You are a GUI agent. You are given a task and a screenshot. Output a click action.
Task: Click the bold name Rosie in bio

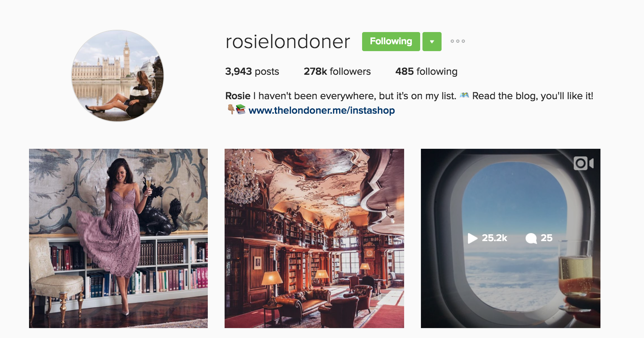click(x=238, y=96)
